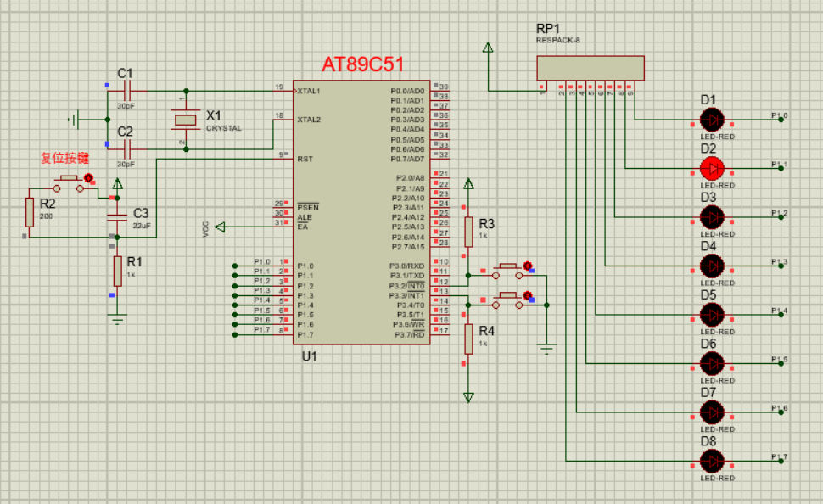Click the P2.7/A15 pin label
The image size is (823, 504).
[x=408, y=247]
